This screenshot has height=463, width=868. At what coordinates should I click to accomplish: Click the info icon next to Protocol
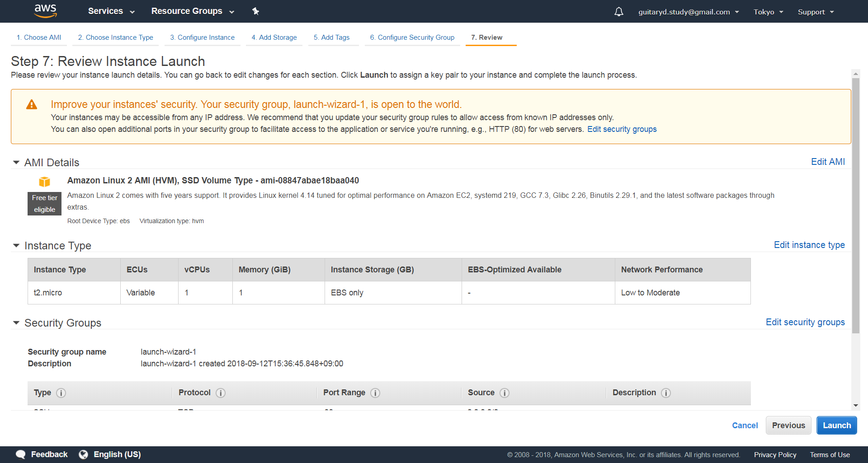[x=221, y=393]
